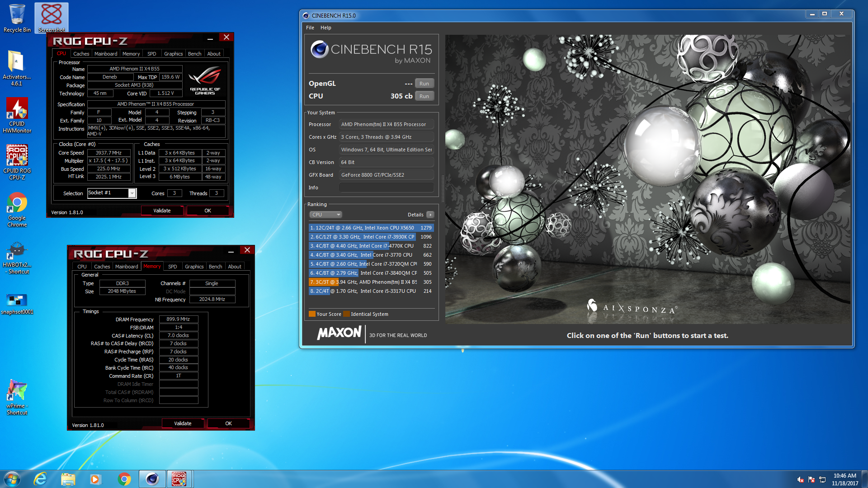Viewport: 868px width, 488px height.
Task: Click the Identical System legend swatch
Action: click(346, 314)
